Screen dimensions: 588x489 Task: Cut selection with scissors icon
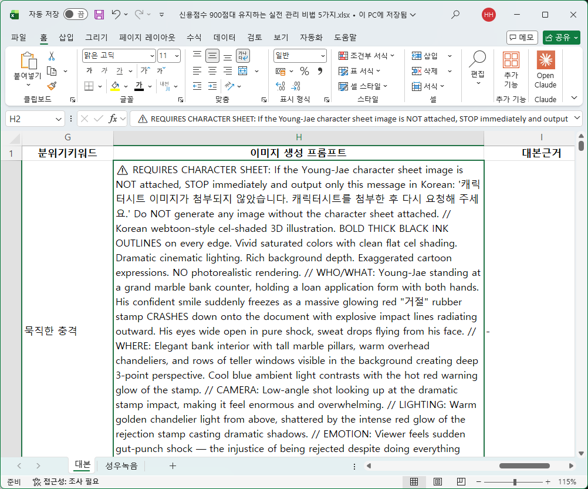click(52, 56)
